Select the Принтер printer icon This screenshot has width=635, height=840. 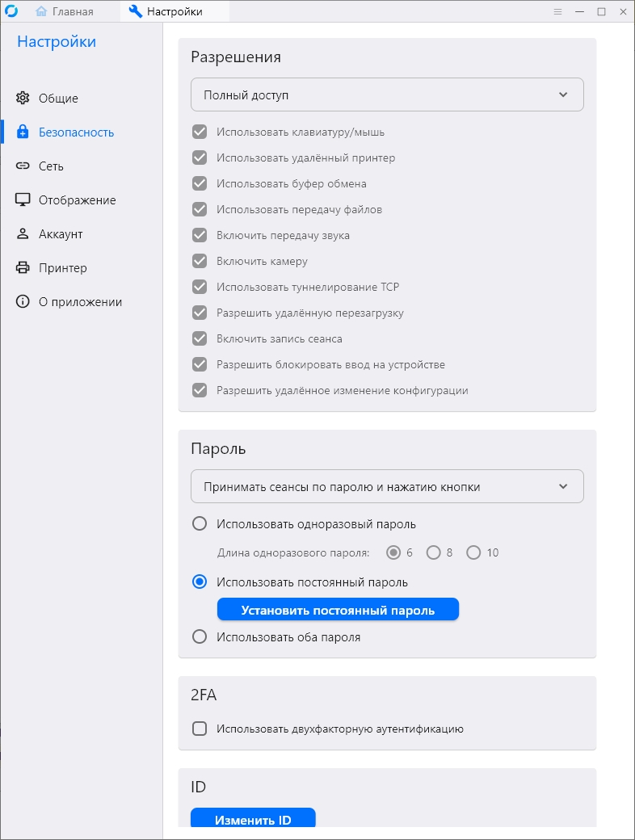(23, 267)
